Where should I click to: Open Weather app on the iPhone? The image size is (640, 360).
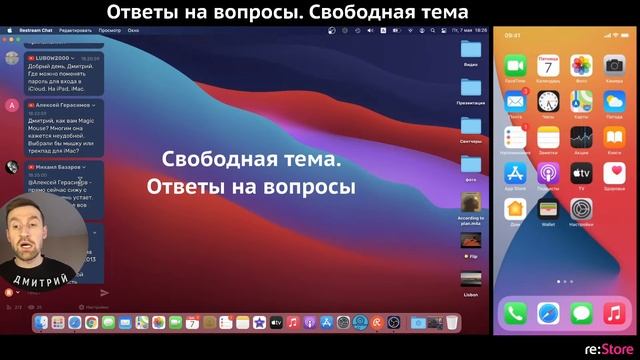(x=614, y=102)
